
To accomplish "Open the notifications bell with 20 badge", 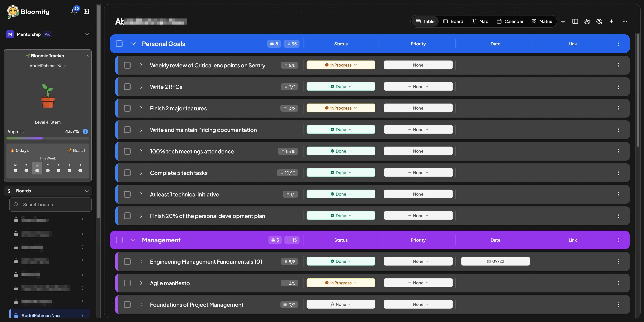I will 74,11.
